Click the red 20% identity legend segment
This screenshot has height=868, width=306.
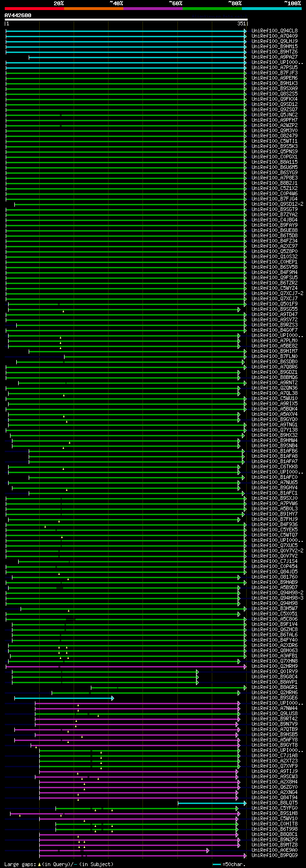[34, 9]
